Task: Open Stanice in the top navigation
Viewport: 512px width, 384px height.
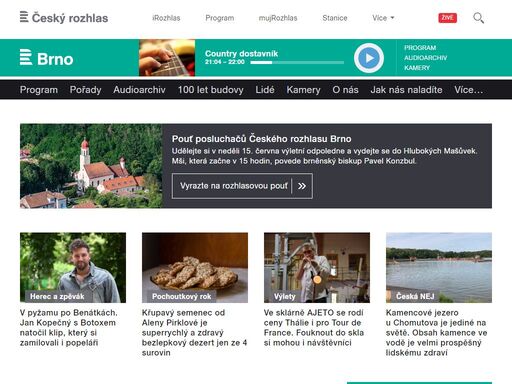Action: click(335, 18)
